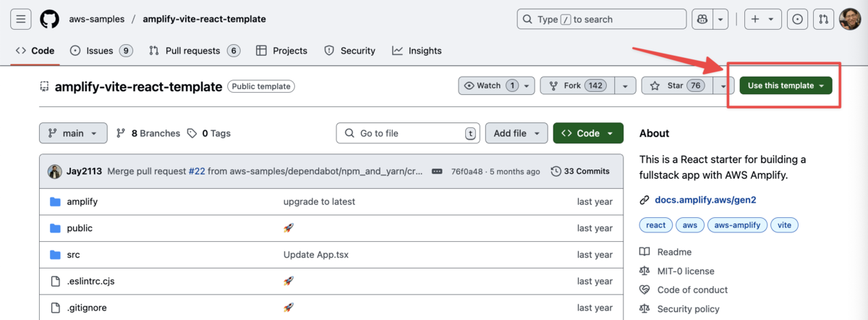Open the create new plus menu
Screen dimensions: 868x320
(x=762, y=20)
